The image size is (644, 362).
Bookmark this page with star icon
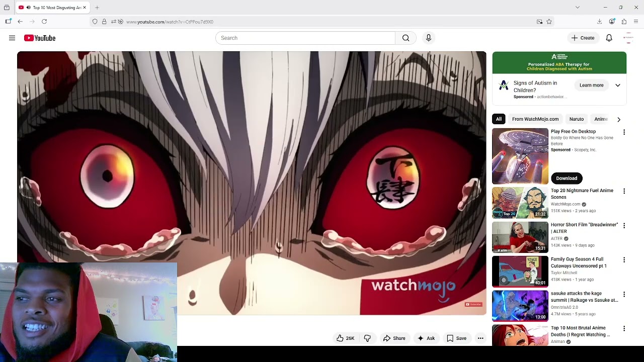[x=549, y=22]
